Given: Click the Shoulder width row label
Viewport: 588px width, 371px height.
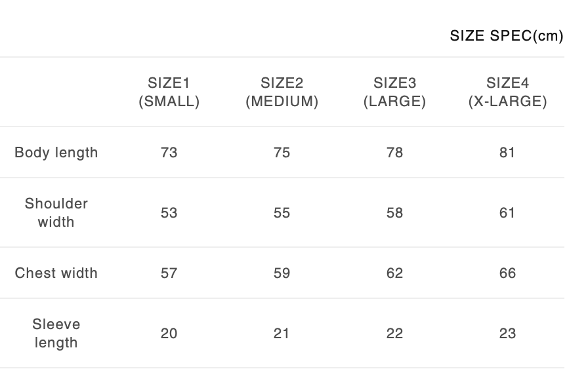Looking at the screenshot, I should point(56,213).
